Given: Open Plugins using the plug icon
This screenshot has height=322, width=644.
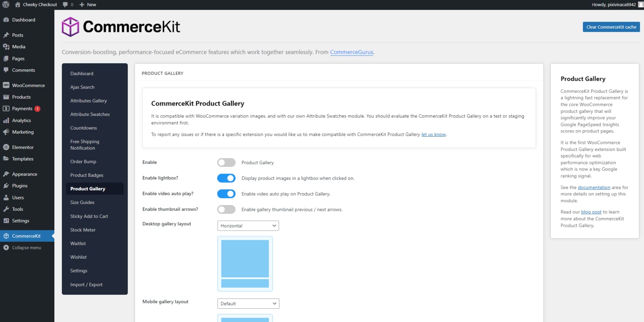Looking at the screenshot, I should click(x=6, y=186).
